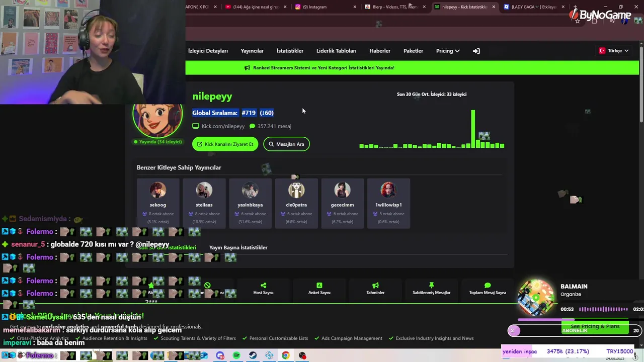The height and width of the screenshot is (362, 644).
Task: Open the Kick.com/nilepeyy link
Action: 223,126
